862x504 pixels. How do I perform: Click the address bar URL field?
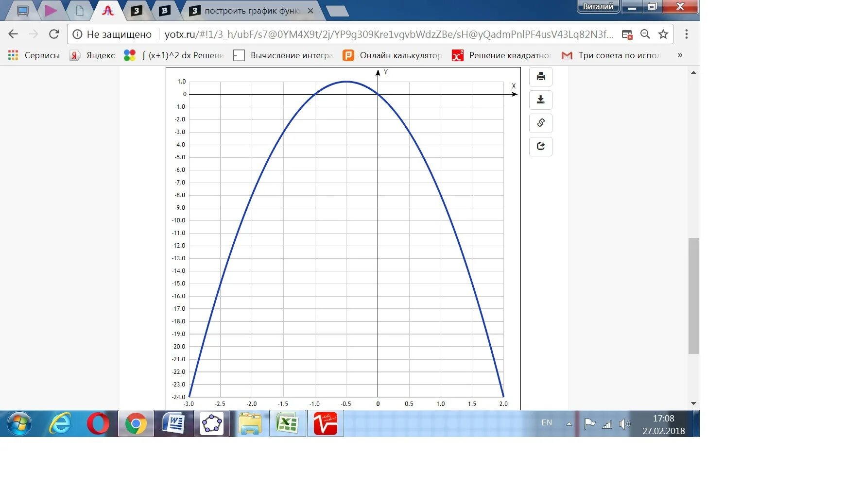pos(389,34)
